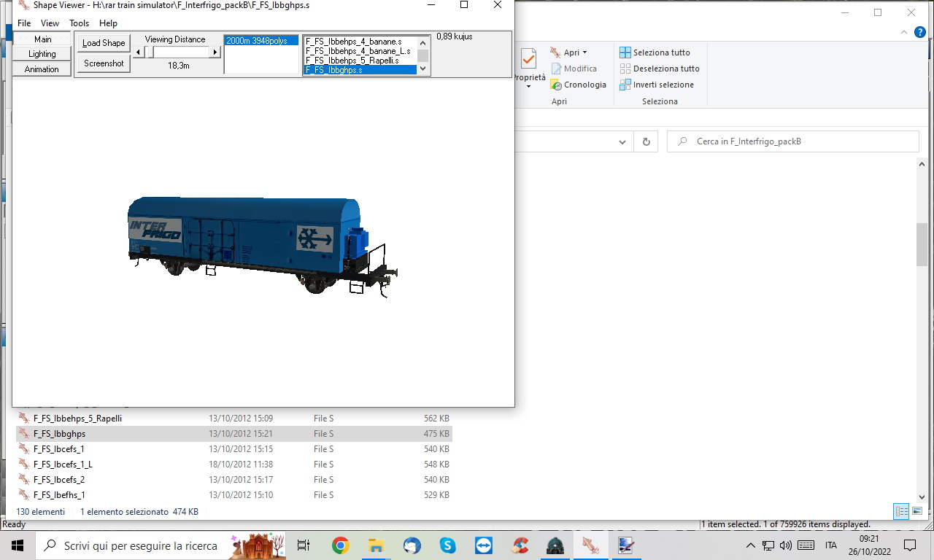Open the Windows Start menu
Image resolution: width=934 pixels, height=560 pixels.
pyautogui.click(x=18, y=545)
